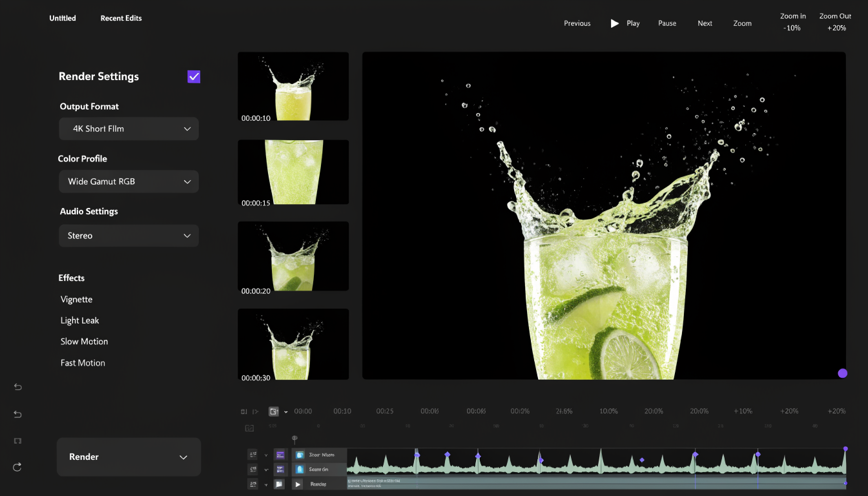868x496 pixels.
Task: Select the thumbnail at 00:00:10
Action: point(293,87)
